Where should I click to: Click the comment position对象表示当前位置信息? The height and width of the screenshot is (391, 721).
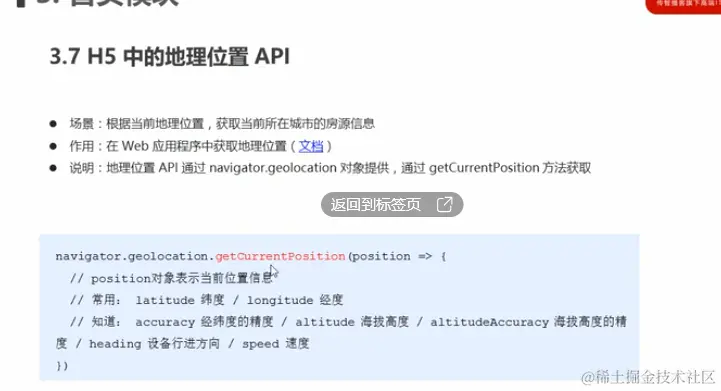[172, 278]
